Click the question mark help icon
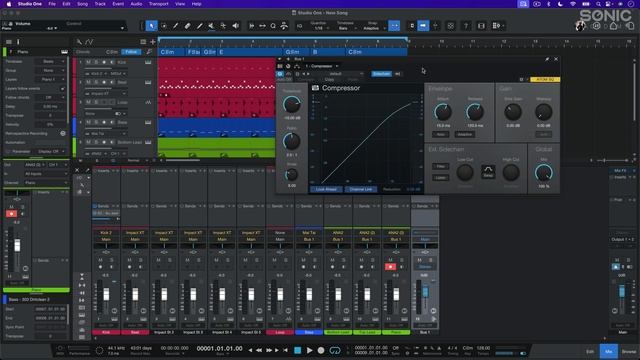640x360 pixels. (x=466, y=26)
